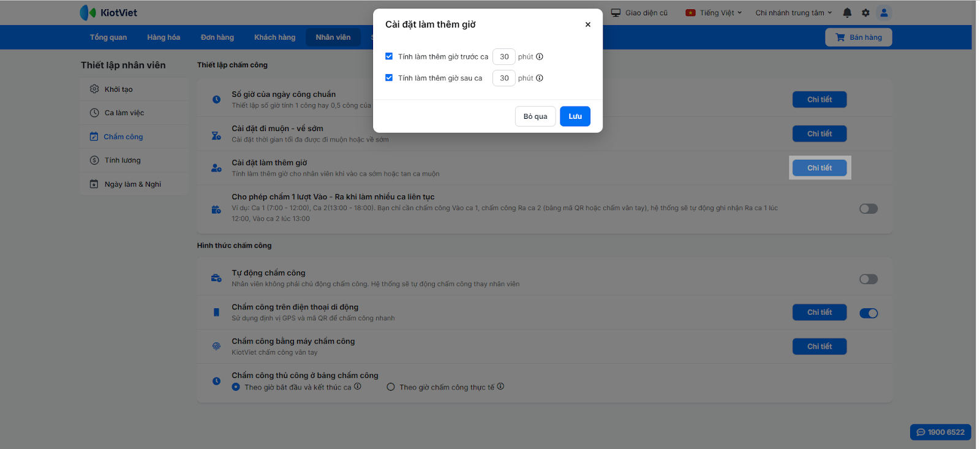Click info icon next to 'Theo giờ chấm công thực tế'
980x449 pixels.
(500, 387)
